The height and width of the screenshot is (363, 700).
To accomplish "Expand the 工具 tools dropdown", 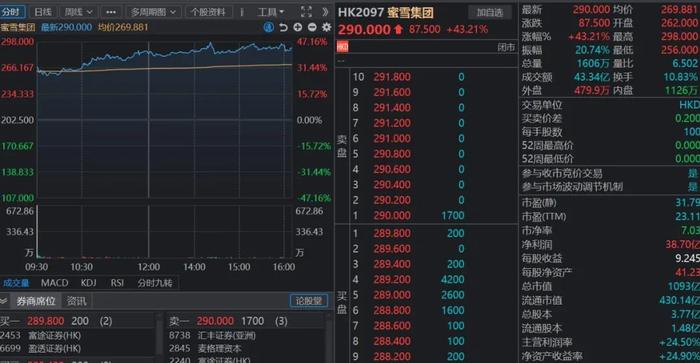I will point(271,12).
